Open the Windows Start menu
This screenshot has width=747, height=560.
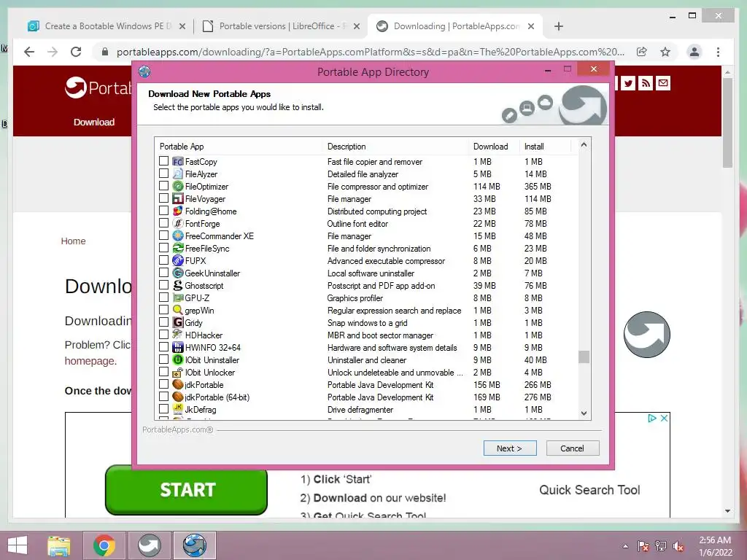18,545
